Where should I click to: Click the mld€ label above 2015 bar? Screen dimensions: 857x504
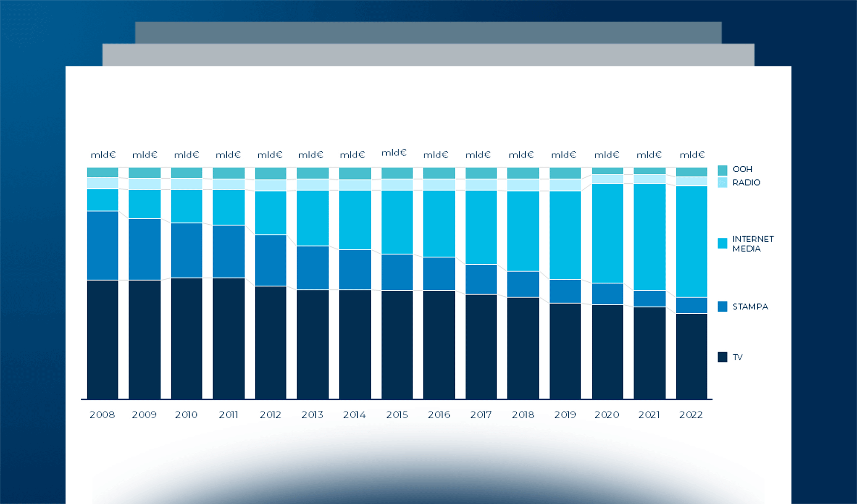click(x=394, y=152)
